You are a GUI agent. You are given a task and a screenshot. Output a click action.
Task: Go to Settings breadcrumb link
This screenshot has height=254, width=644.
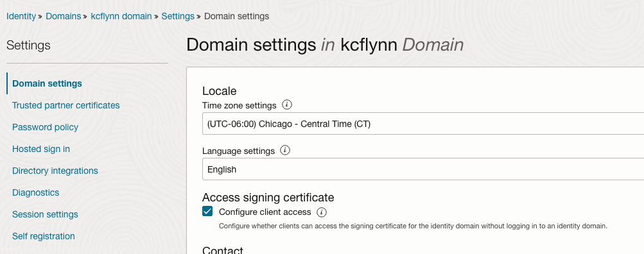pyautogui.click(x=178, y=17)
